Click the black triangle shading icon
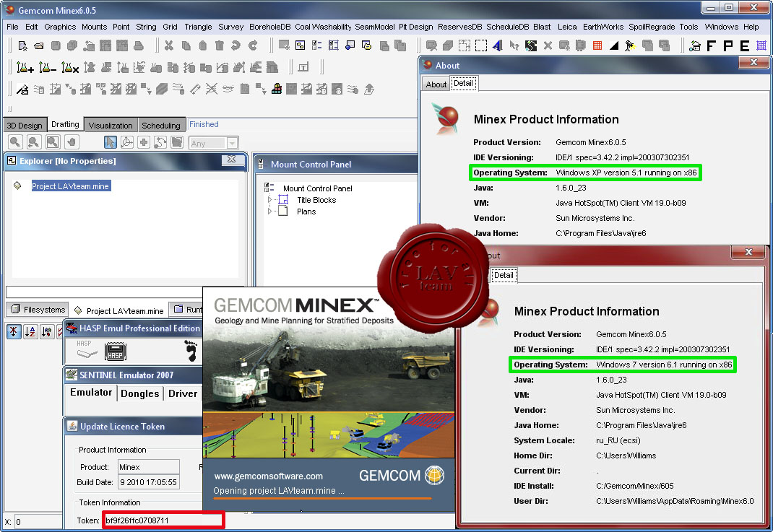Viewport: 773px width, 532px height. (x=614, y=45)
